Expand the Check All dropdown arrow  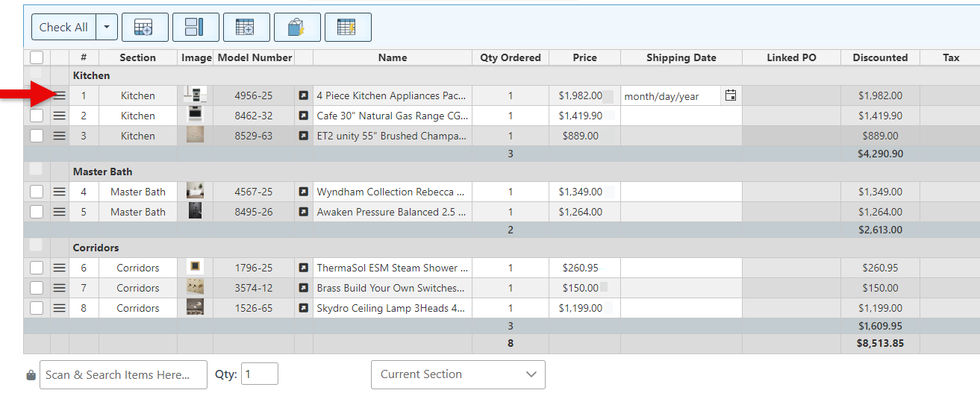[x=106, y=28]
